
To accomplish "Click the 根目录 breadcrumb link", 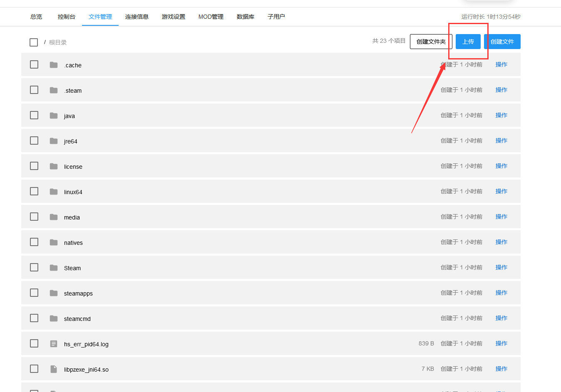I will pyautogui.click(x=58, y=42).
